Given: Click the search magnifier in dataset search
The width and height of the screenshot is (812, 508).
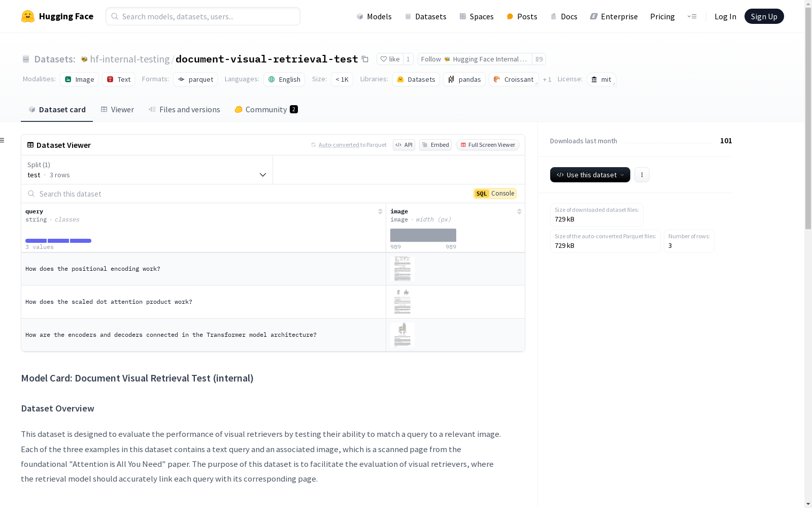Looking at the screenshot, I should tap(31, 194).
